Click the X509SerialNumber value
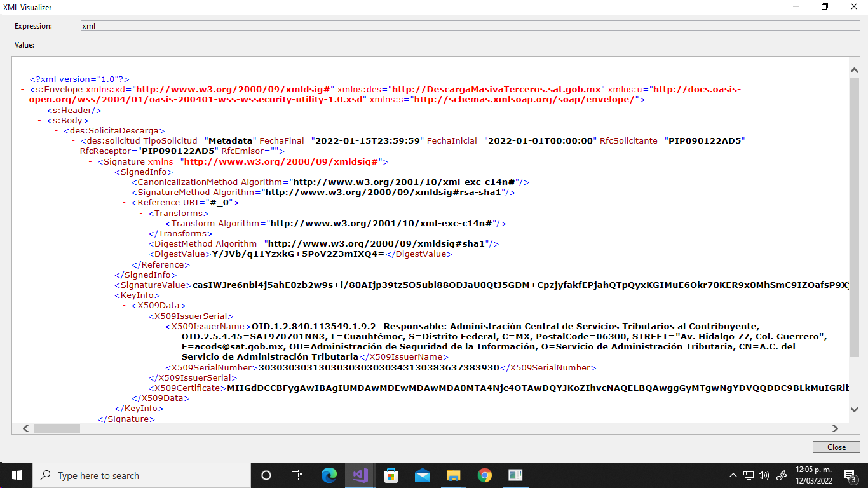 (379, 368)
